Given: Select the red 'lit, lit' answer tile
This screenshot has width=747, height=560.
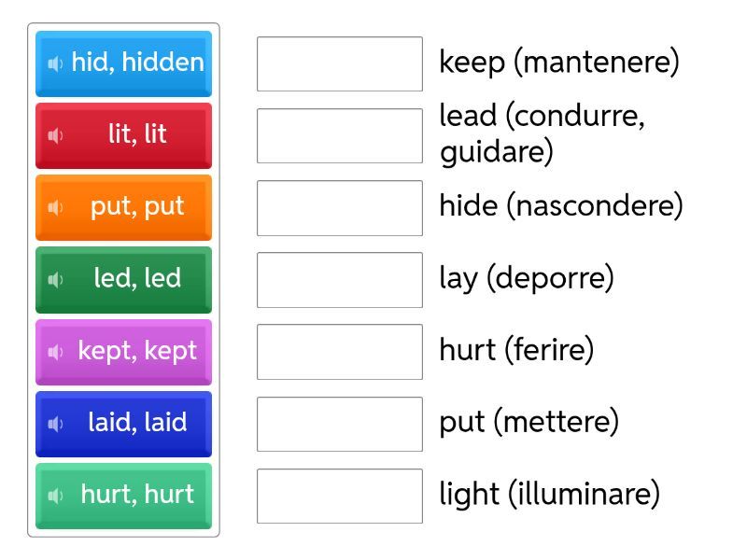Looking at the screenshot, I should tap(136, 135).
